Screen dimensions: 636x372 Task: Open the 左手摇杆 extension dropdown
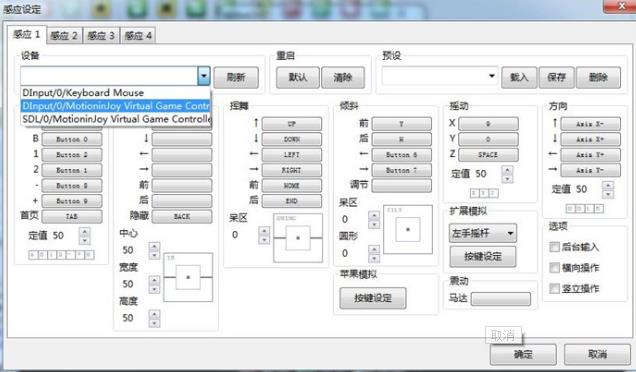483,233
